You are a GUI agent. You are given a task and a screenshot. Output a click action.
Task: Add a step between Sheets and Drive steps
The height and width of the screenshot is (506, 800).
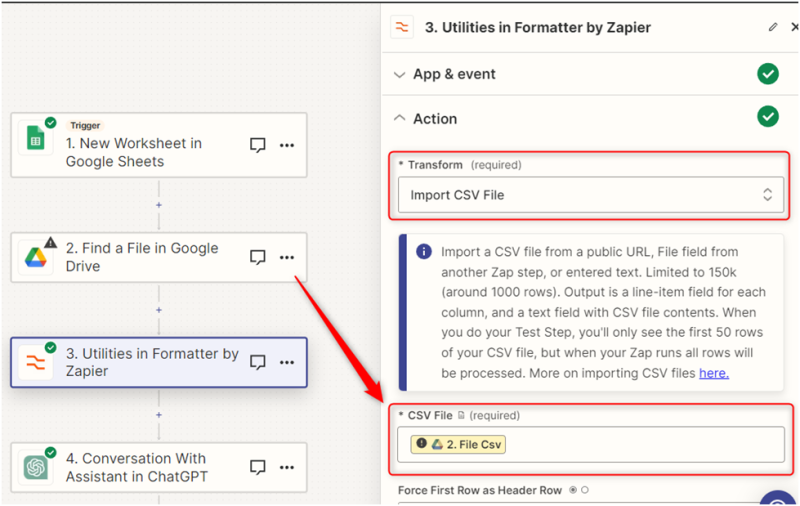pos(159,205)
